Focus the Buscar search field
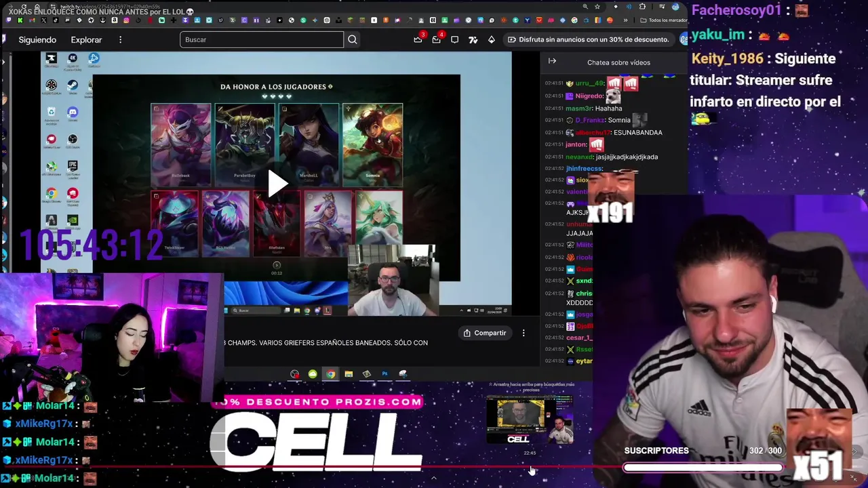 (x=262, y=39)
